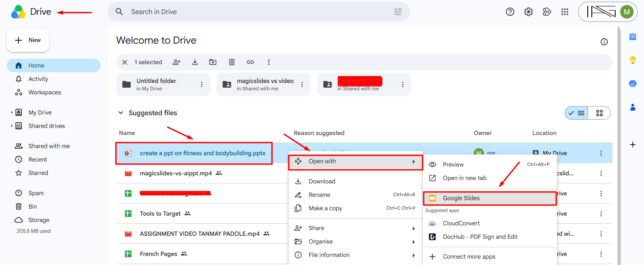The width and height of the screenshot is (644, 265).
Task: Select the fitness and bodybuilding pptx file
Action: [203, 153]
